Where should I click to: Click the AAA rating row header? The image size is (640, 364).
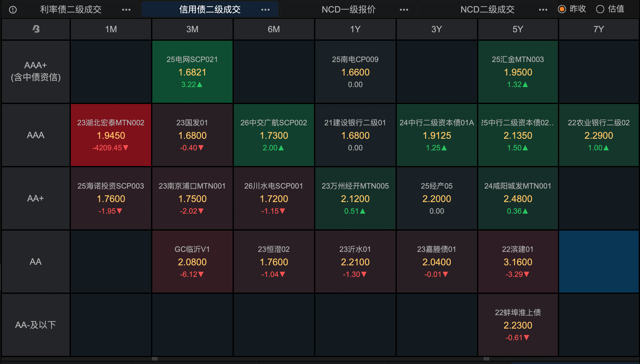36,135
